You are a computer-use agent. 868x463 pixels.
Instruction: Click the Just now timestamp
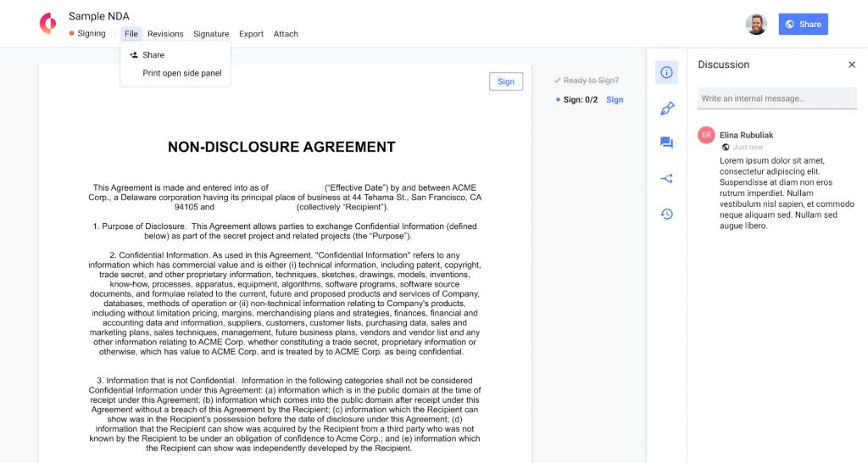[748, 148]
